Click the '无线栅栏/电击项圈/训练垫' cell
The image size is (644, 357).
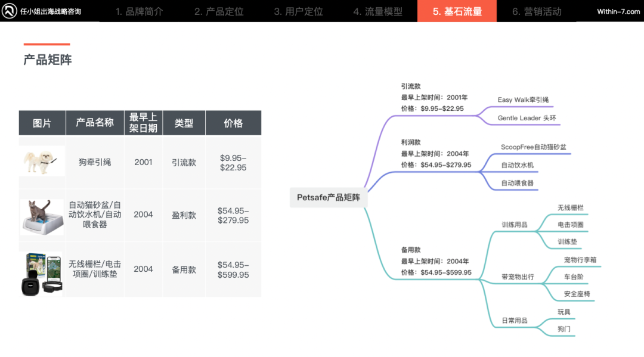pos(95,269)
